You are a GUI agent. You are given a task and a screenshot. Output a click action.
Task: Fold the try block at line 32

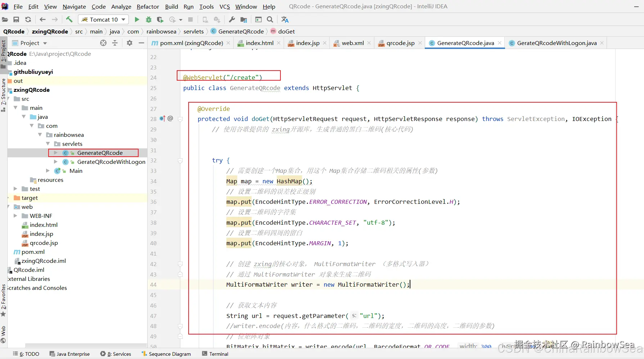pyautogui.click(x=180, y=161)
